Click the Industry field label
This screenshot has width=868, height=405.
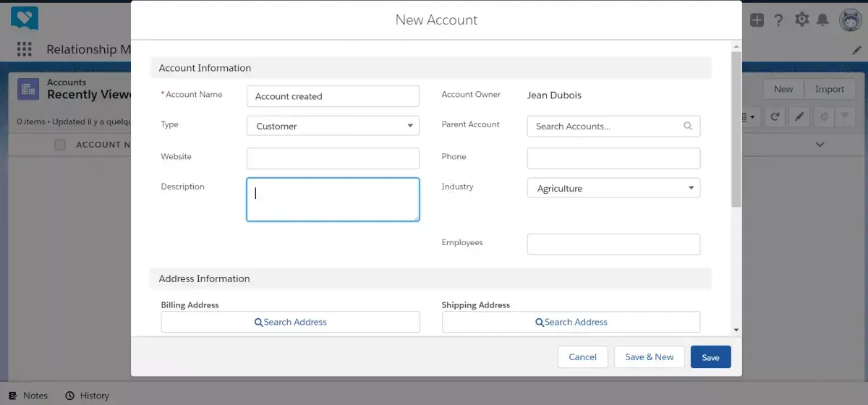(x=457, y=187)
